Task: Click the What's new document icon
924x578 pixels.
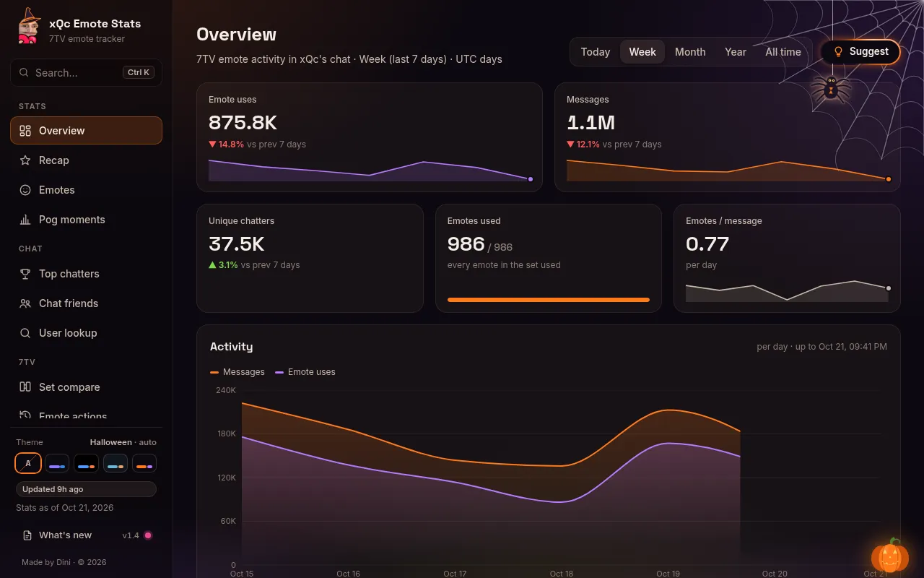Action: (27, 535)
